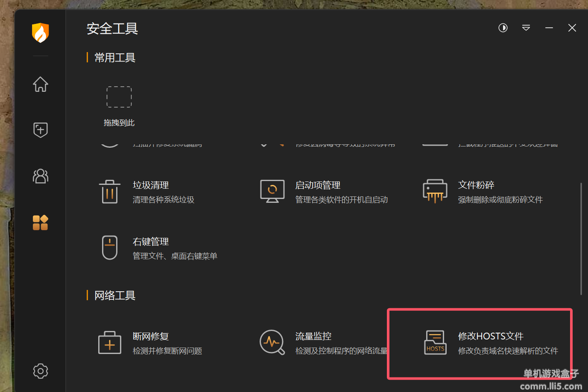588x392 pixels.
Task: Open the 断网修复 first-aid kit icon
Action: [110, 342]
